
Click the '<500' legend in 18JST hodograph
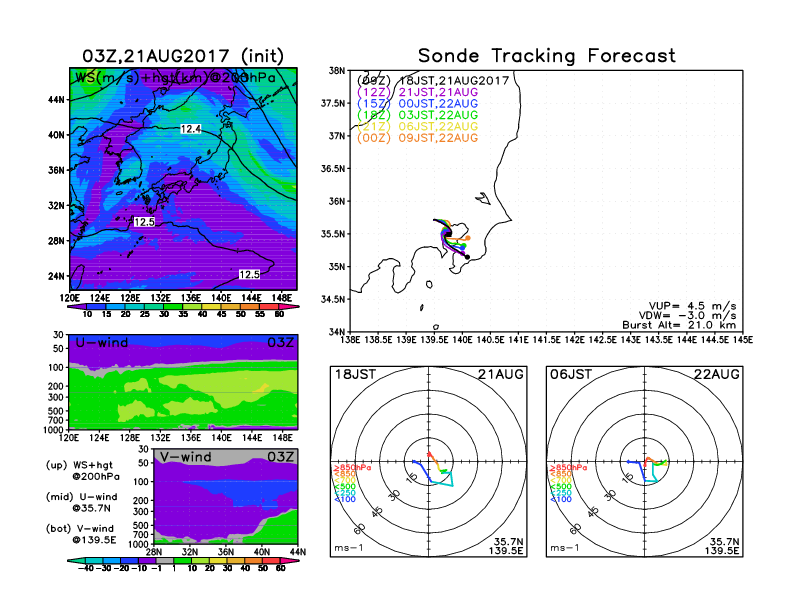345,487
